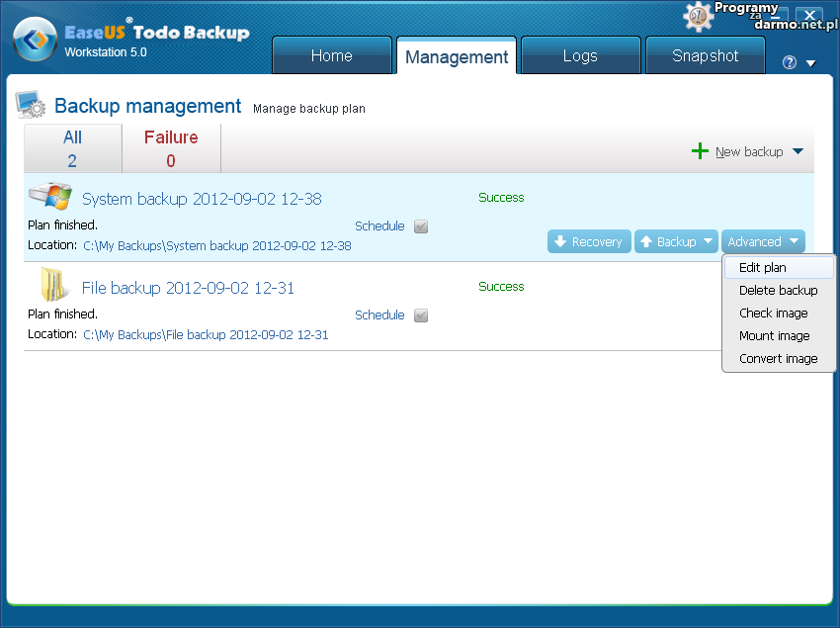The width and height of the screenshot is (840, 628).
Task: Toggle Schedule checkbox for File backup
Action: [421, 315]
